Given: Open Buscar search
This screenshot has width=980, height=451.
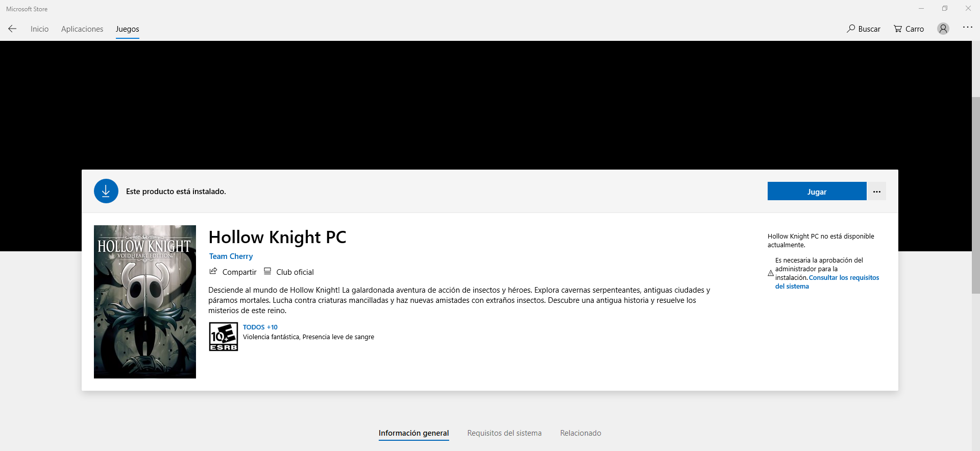Looking at the screenshot, I should pos(864,29).
